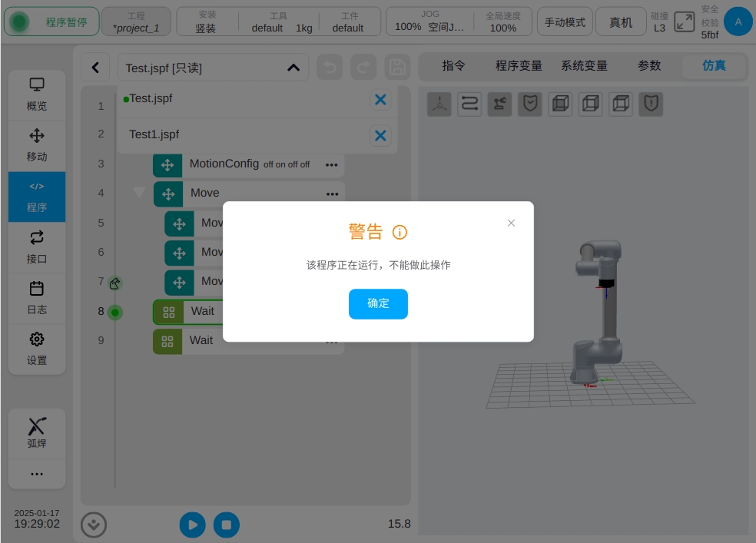Switch to the 指令 tab
756x543 pixels.
453,66
